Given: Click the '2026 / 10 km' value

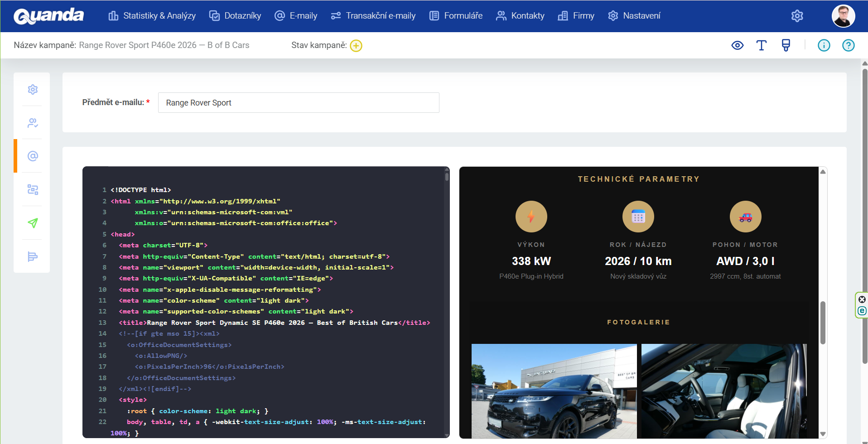Looking at the screenshot, I should click(638, 261).
